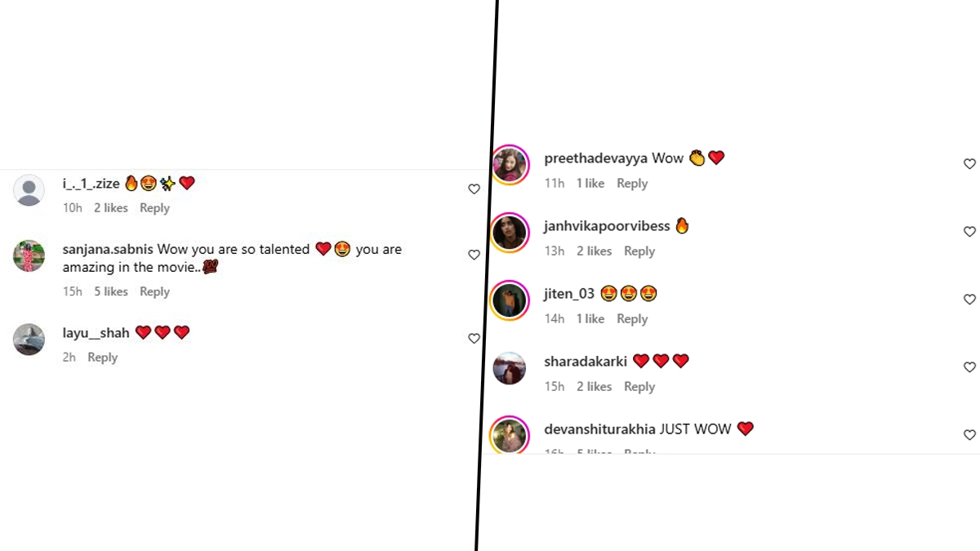Like the comment by i_._1_.zize
The image size is (980, 551).
(474, 189)
